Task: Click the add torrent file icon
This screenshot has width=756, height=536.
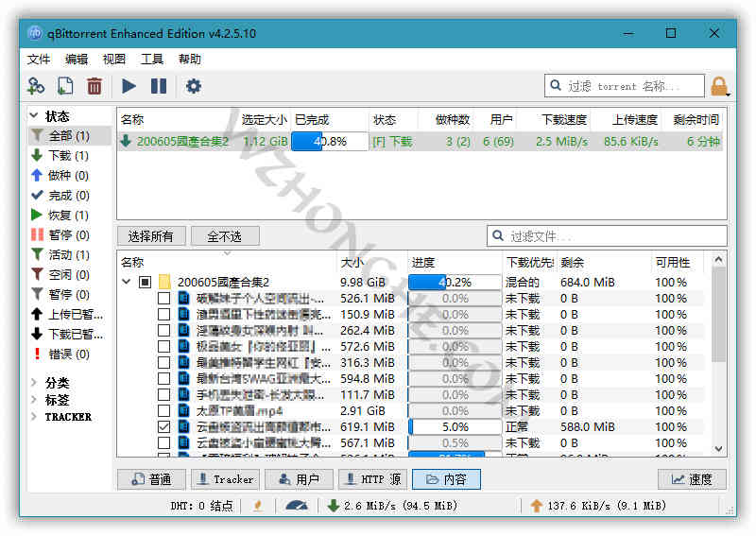Action: (65, 86)
